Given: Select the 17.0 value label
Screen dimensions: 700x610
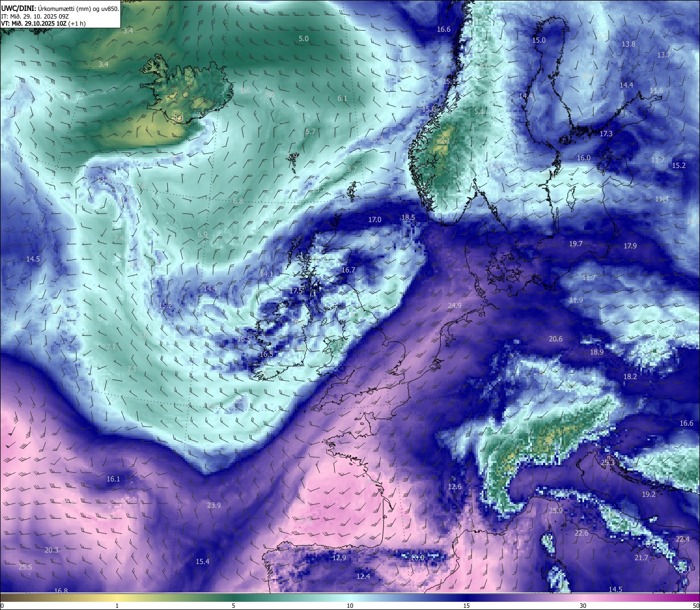Looking at the screenshot, I should click(375, 220).
